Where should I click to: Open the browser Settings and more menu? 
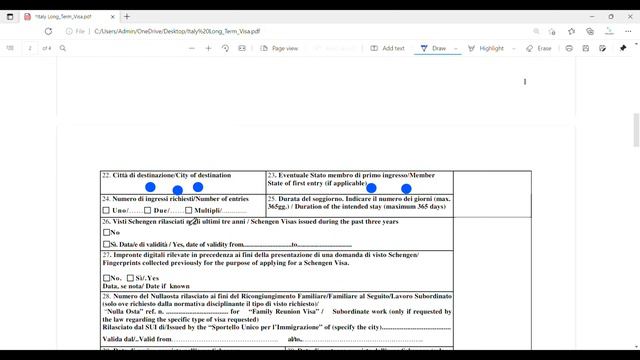[628, 31]
